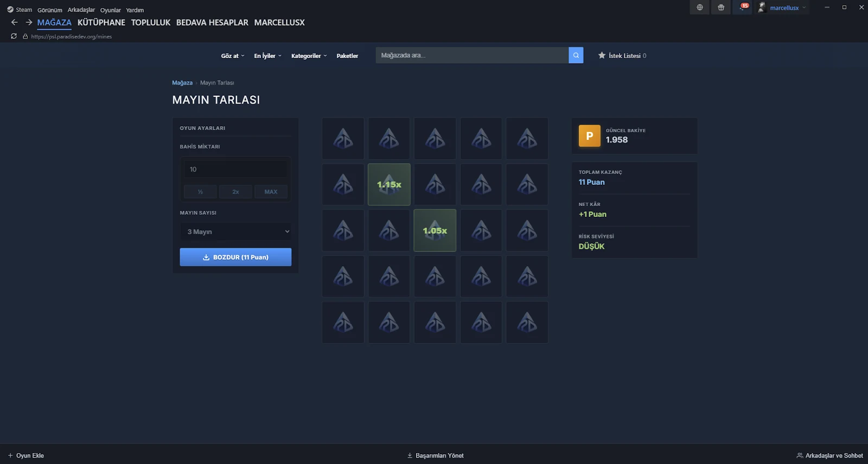Double the bet with the 2x button

235,191
